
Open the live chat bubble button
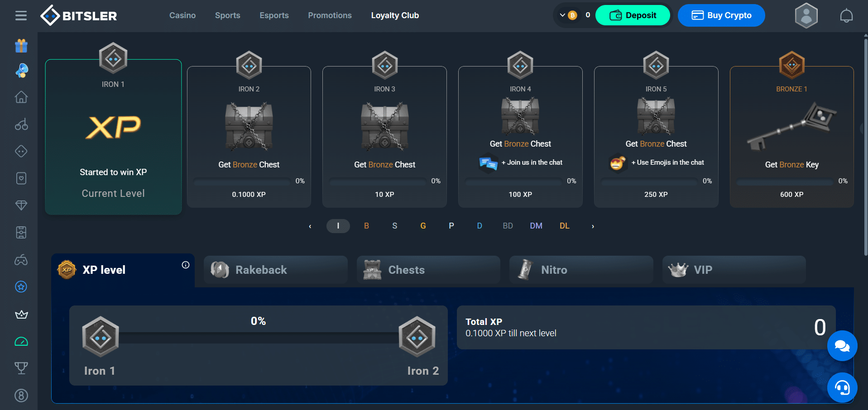pyautogui.click(x=842, y=346)
